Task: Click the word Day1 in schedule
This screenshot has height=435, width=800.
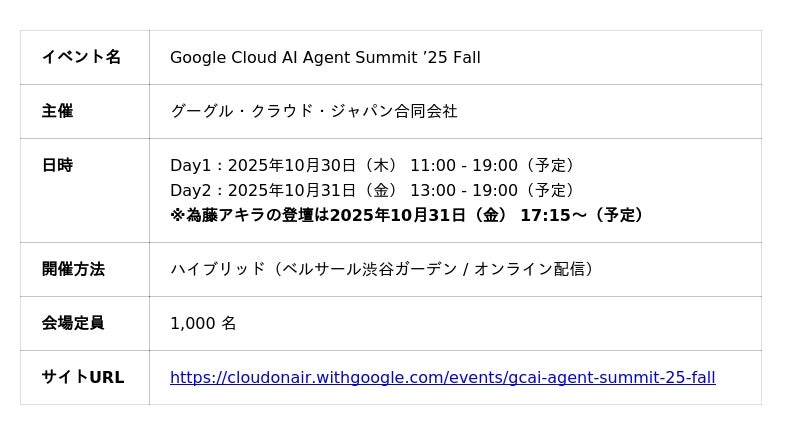Action: (x=190, y=166)
